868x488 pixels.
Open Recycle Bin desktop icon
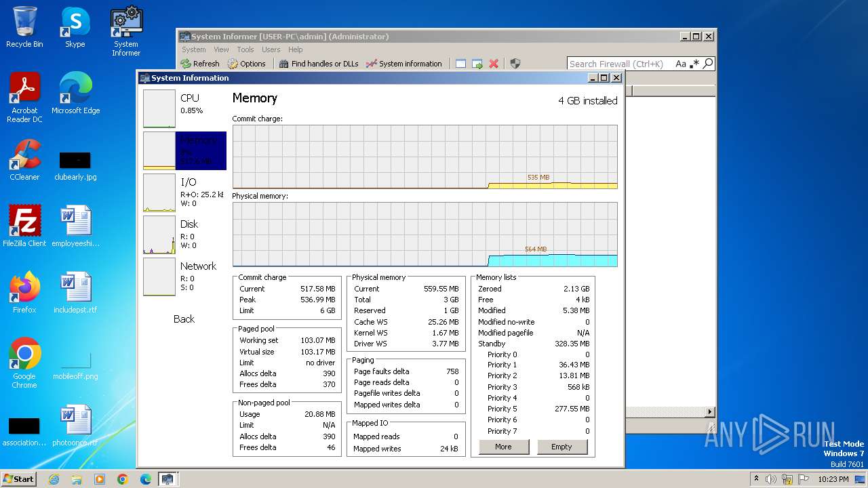(24, 27)
